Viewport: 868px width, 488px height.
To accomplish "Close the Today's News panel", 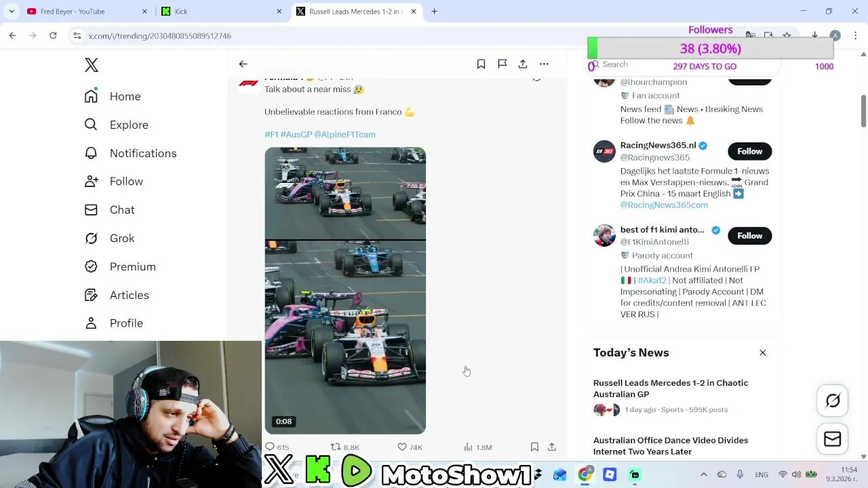I will (763, 352).
